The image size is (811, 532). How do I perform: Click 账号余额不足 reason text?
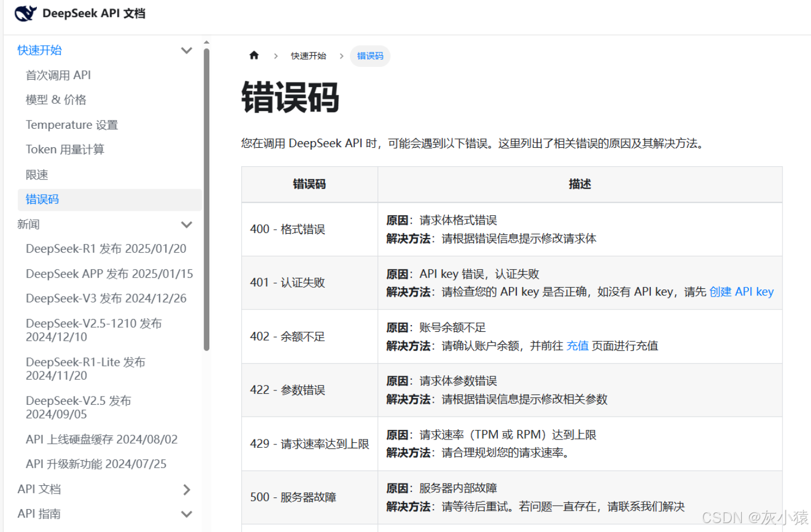tap(453, 327)
